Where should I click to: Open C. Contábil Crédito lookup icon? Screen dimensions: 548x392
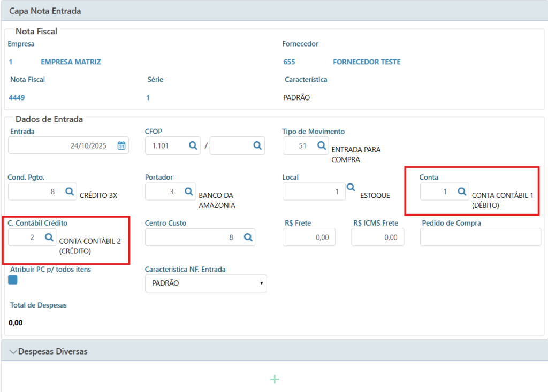tap(48, 237)
